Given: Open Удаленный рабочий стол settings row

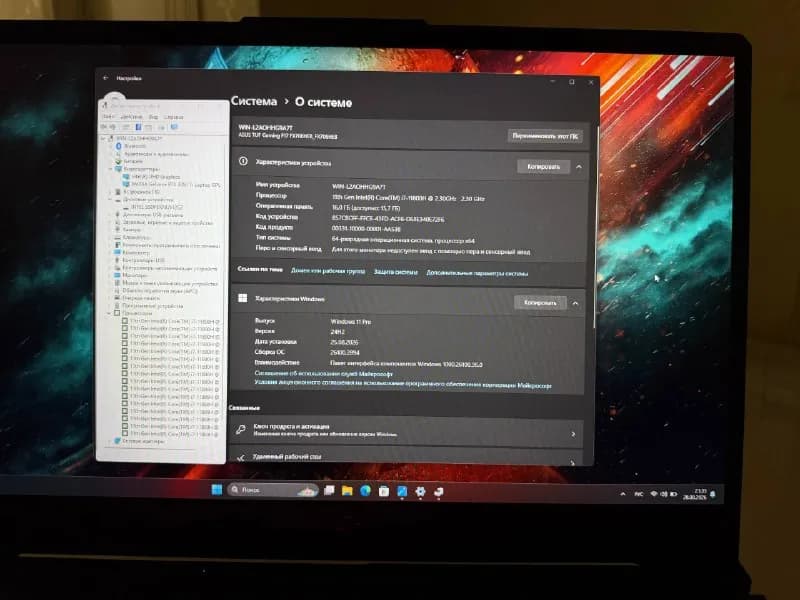Looking at the screenshot, I should 407,457.
